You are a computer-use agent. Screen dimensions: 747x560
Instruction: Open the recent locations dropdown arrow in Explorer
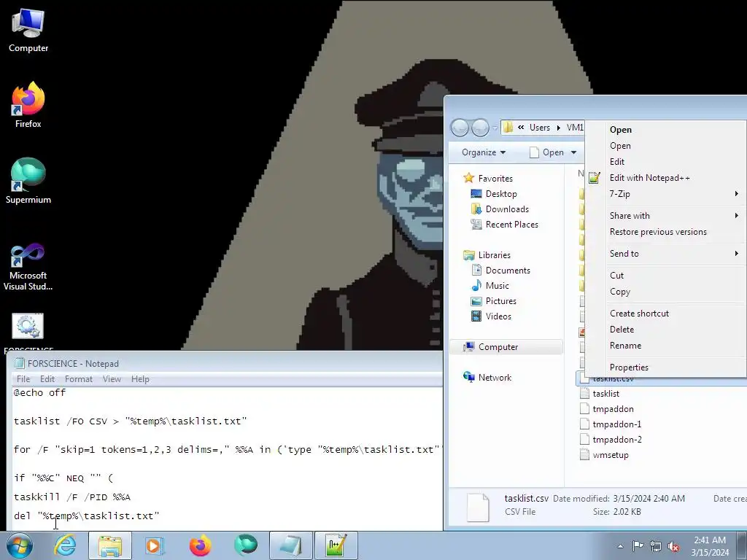tap(495, 128)
